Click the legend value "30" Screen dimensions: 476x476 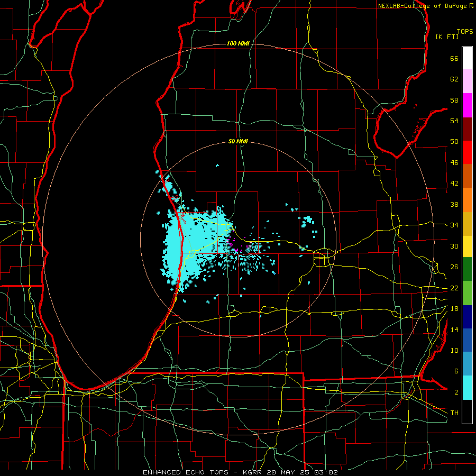click(454, 246)
